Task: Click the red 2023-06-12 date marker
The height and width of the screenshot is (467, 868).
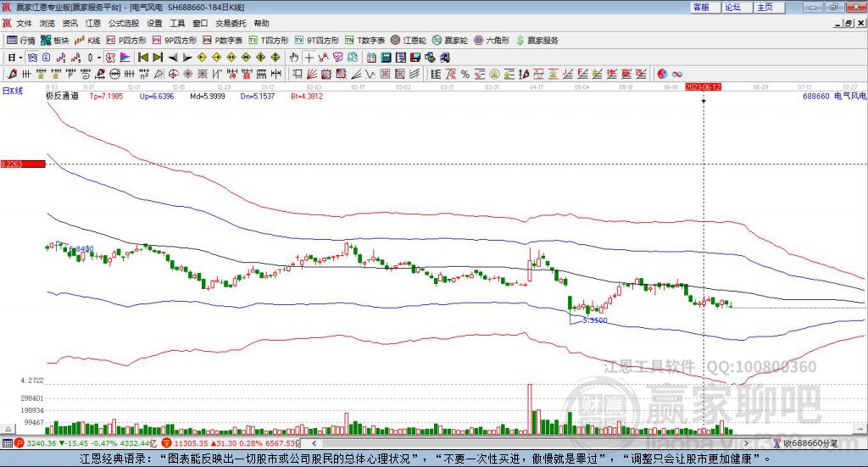Action: [703, 86]
